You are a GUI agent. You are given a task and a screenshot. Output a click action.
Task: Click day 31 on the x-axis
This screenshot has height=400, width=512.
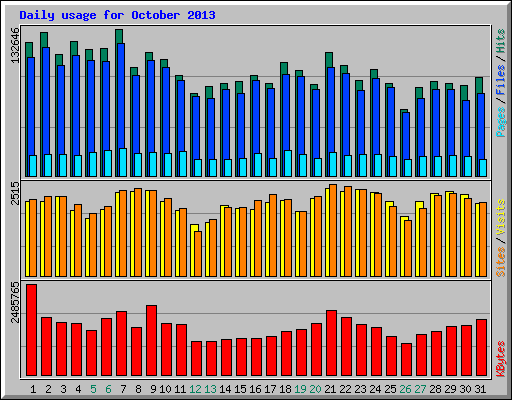[x=480, y=389]
